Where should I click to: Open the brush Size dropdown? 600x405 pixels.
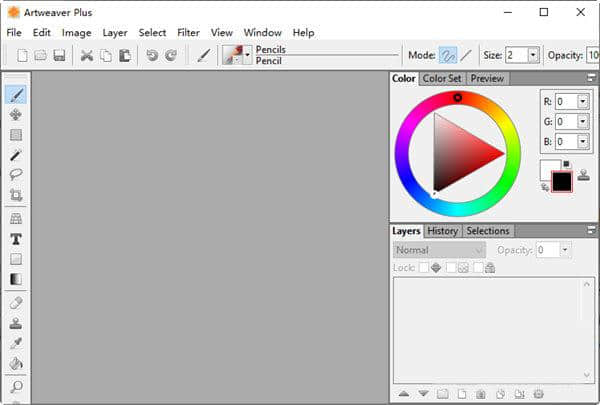pyautogui.click(x=533, y=55)
